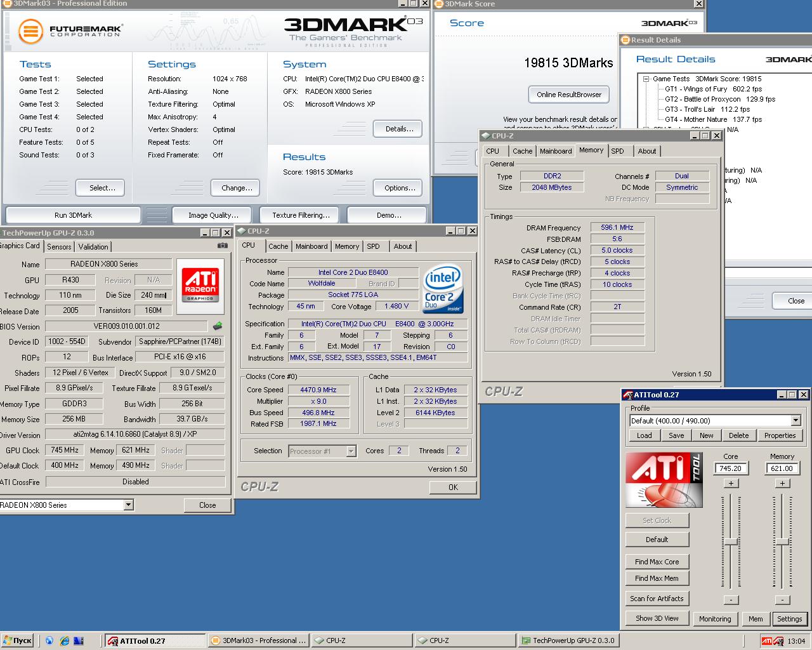Open the Cache tab in CPU-Z processor window

coord(278,246)
